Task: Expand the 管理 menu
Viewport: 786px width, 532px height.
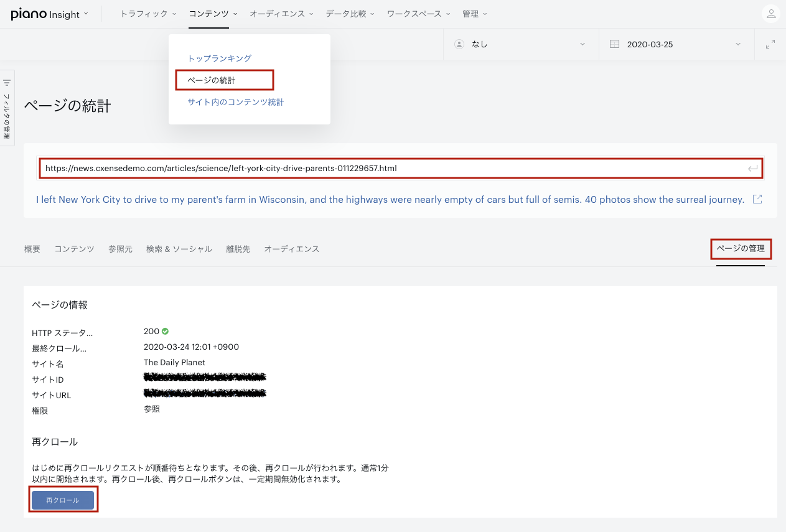Action: tap(475, 14)
